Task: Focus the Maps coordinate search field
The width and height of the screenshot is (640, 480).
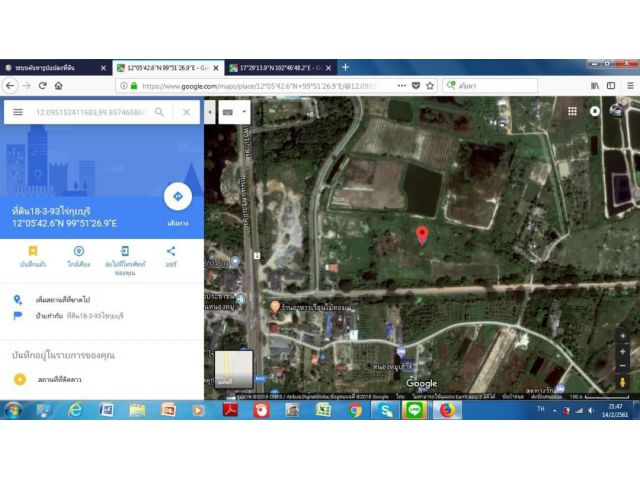Action: (91, 112)
